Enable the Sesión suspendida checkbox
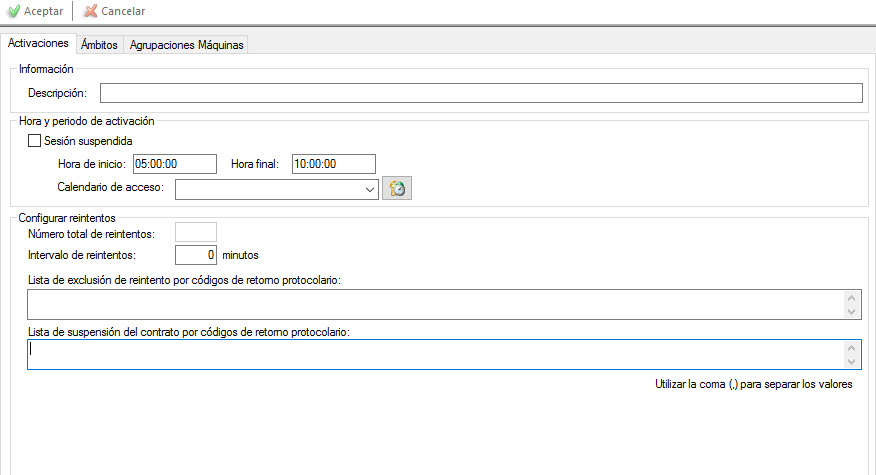Screen dimensions: 876x475 (x=35, y=141)
